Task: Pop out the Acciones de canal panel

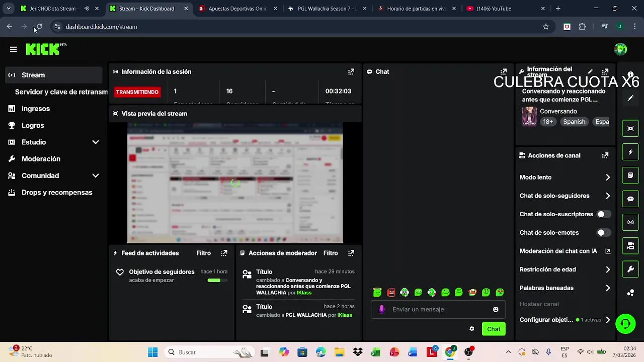Action: click(605, 156)
